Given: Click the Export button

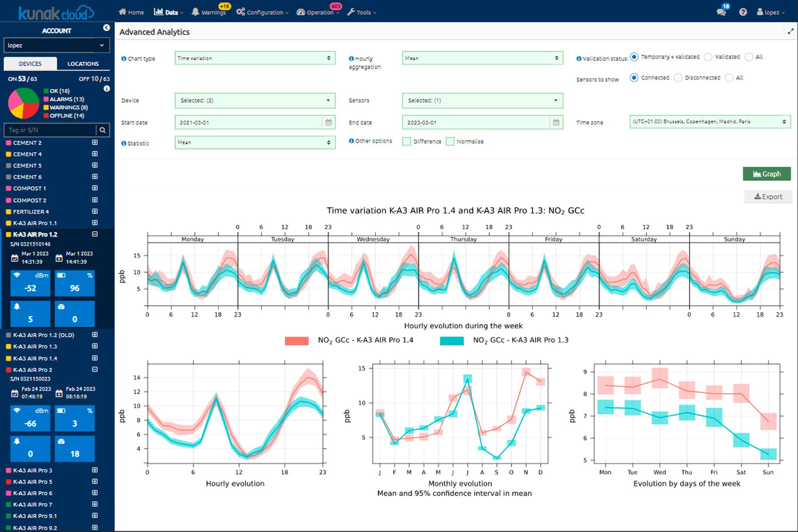Looking at the screenshot, I should [x=768, y=196].
